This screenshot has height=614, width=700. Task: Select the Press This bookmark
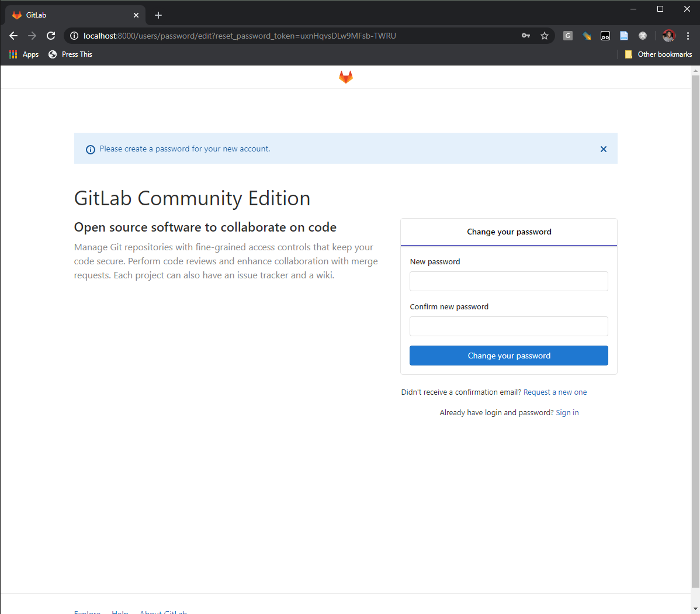tap(70, 54)
